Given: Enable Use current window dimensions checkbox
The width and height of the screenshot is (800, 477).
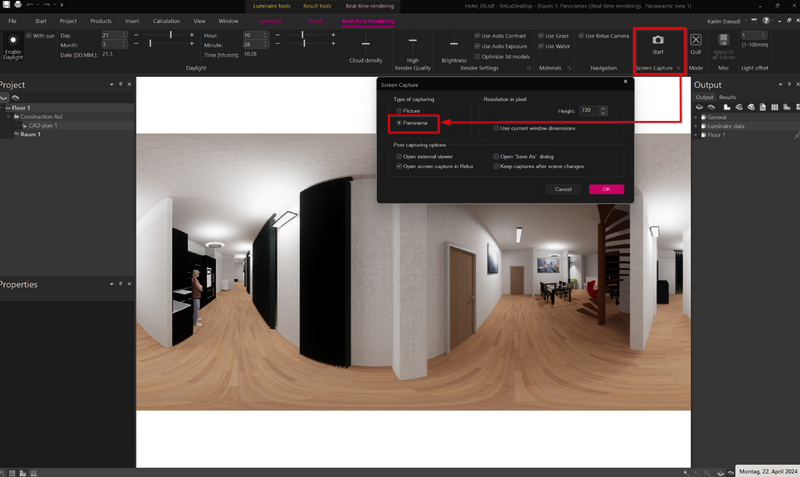Looking at the screenshot, I should coord(496,128).
